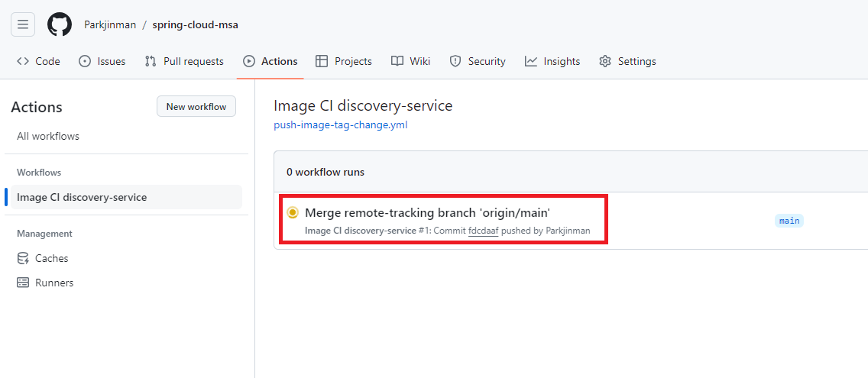Click the Management section label
Screen dimensions: 868x378
44,234
